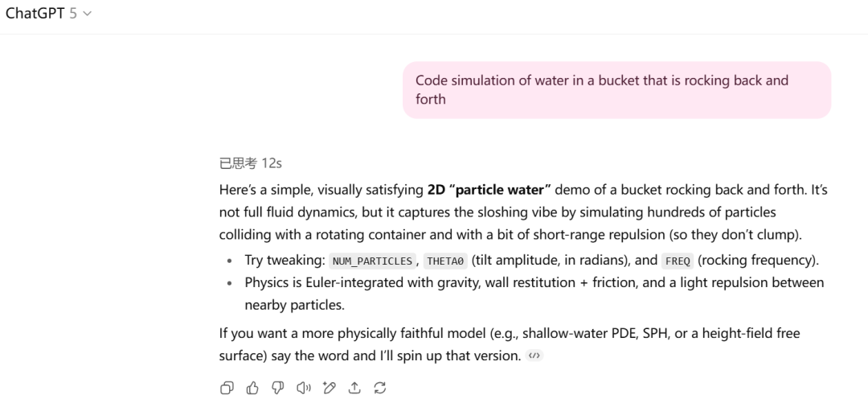Click the THETA0 inline code tag
This screenshot has height=407, width=868.
[x=444, y=261]
